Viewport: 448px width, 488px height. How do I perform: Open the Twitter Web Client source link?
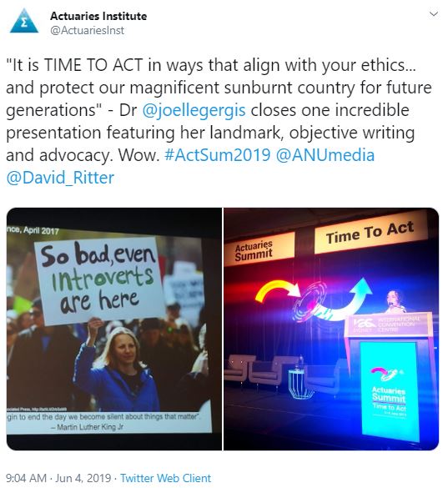click(166, 478)
